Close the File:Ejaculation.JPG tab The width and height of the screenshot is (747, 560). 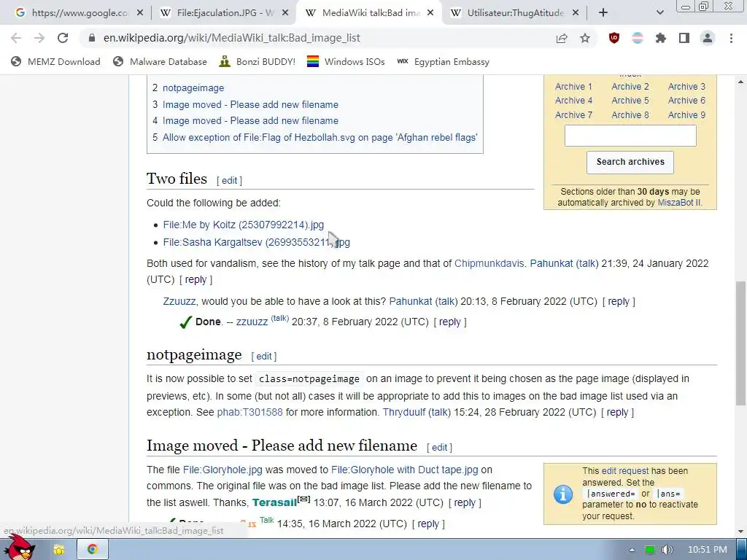pos(285,13)
